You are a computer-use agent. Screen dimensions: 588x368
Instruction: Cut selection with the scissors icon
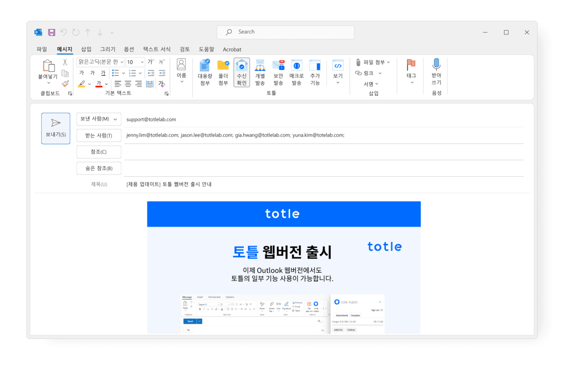coord(65,62)
